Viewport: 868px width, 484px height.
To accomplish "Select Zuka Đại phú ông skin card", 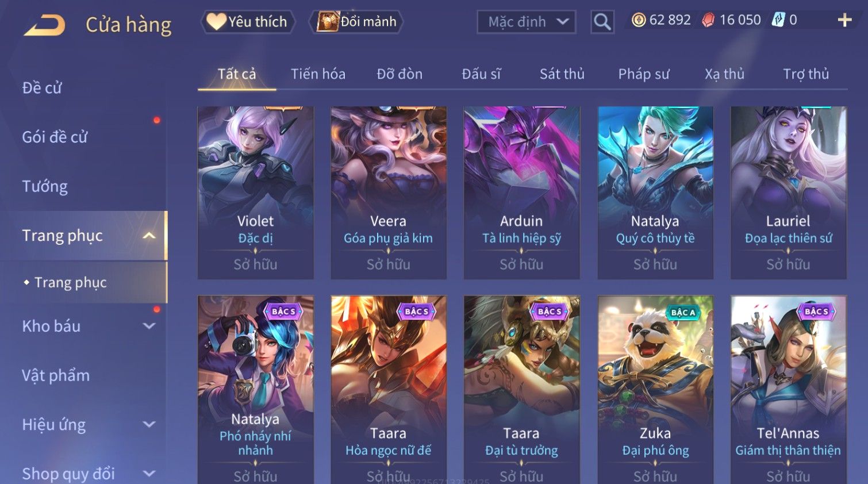I will pyautogui.click(x=655, y=390).
